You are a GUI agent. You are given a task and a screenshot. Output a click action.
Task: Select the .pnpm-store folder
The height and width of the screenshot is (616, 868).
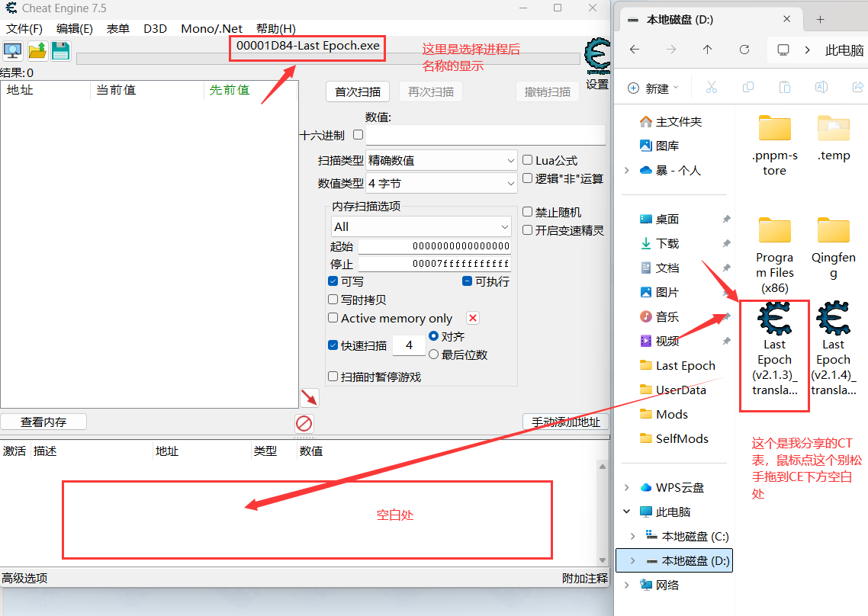774,146
